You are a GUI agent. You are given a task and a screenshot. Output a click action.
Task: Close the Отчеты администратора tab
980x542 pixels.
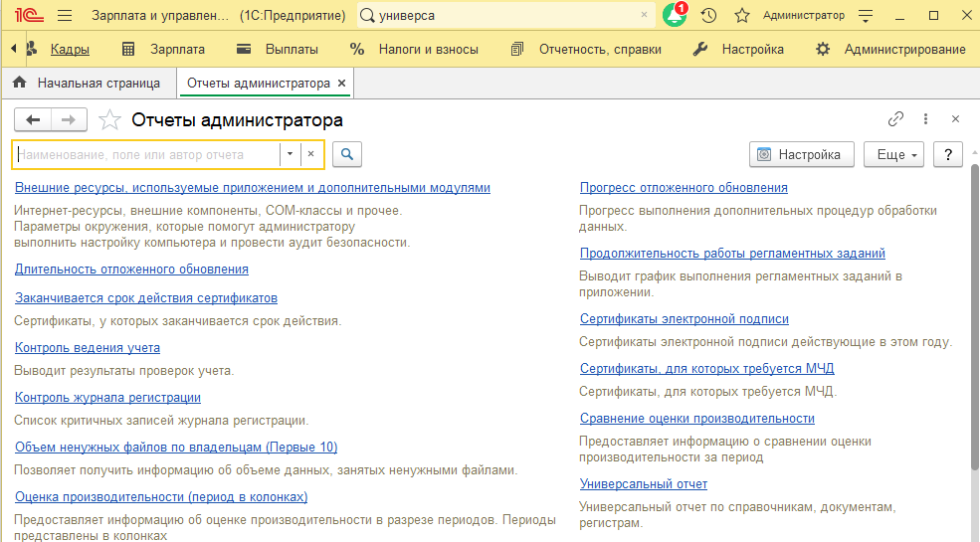click(342, 84)
